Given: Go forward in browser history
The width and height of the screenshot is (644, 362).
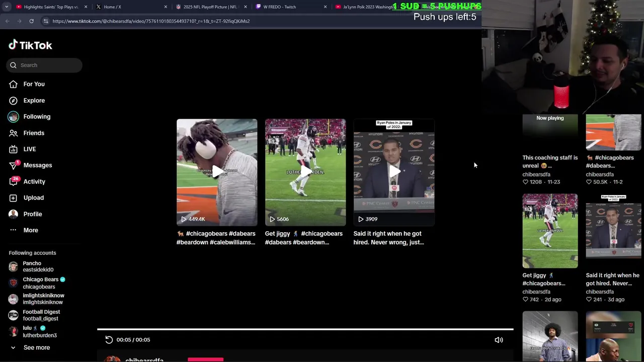Looking at the screenshot, I should coord(19,21).
